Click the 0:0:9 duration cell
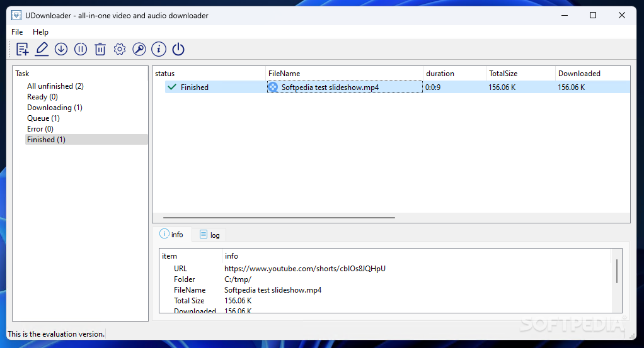 click(x=455, y=87)
